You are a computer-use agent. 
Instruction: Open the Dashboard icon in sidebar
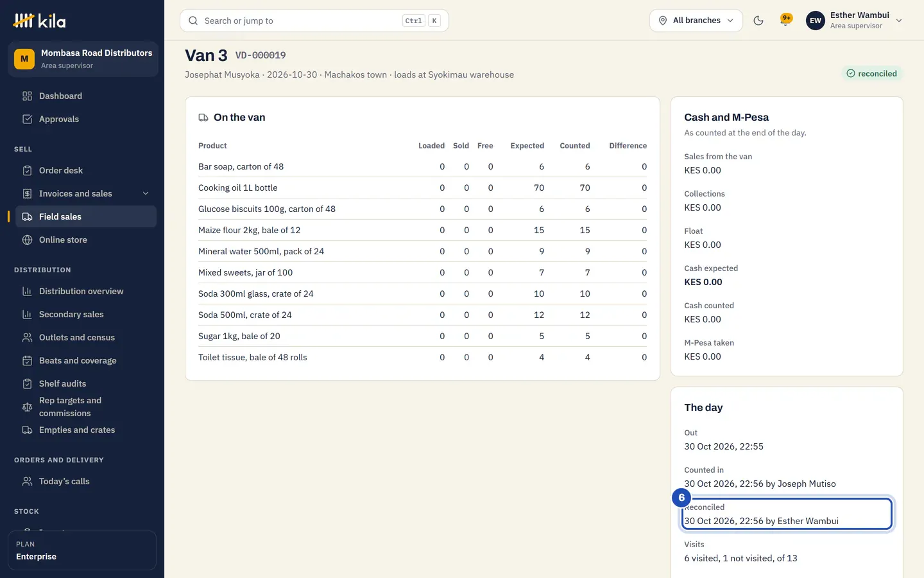coord(27,96)
